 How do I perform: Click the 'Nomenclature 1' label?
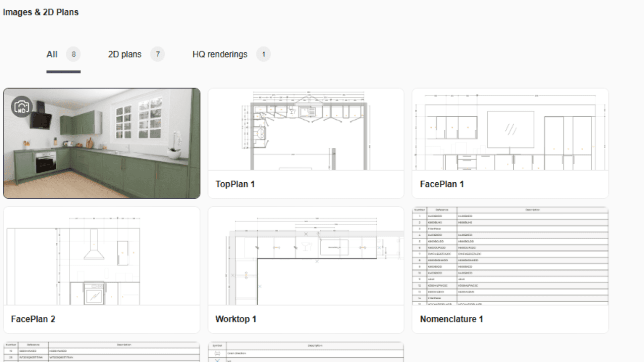(x=451, y=319)
